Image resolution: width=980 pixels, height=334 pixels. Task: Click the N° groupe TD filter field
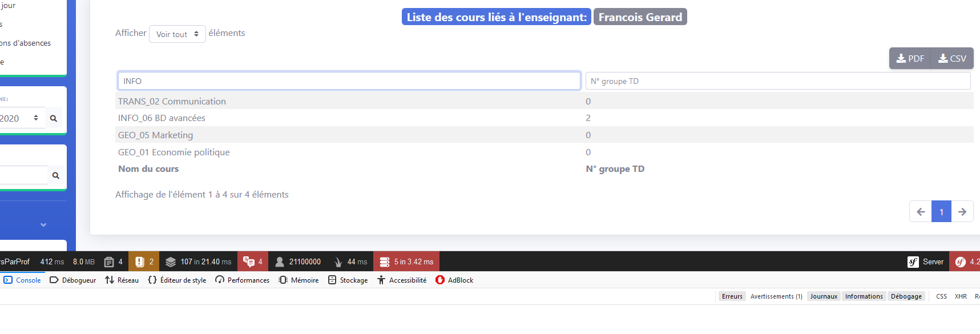tap(778, 81)
